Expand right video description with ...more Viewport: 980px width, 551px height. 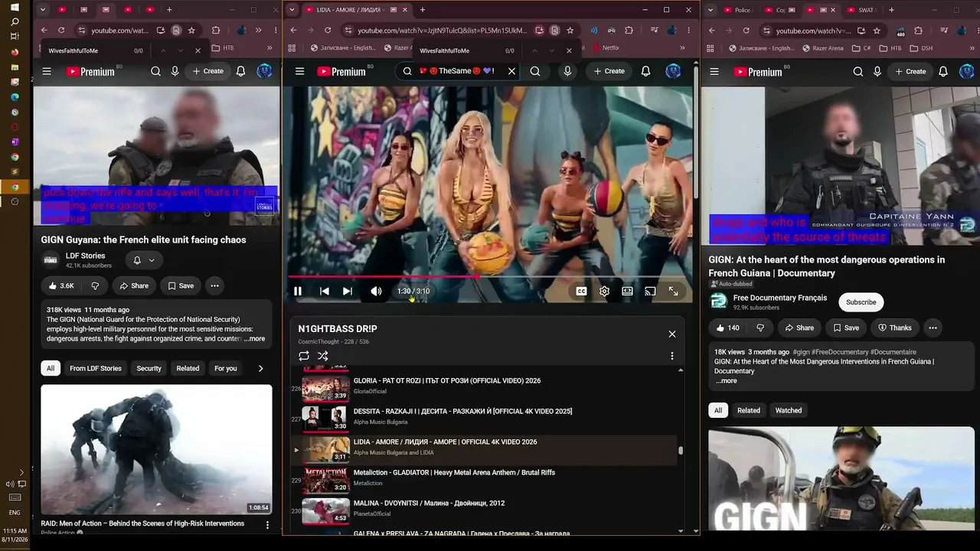pos(726,381)
